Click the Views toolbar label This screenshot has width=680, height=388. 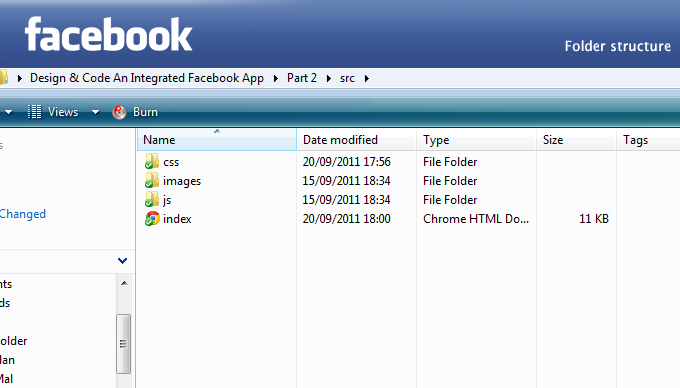click(63, 112)
